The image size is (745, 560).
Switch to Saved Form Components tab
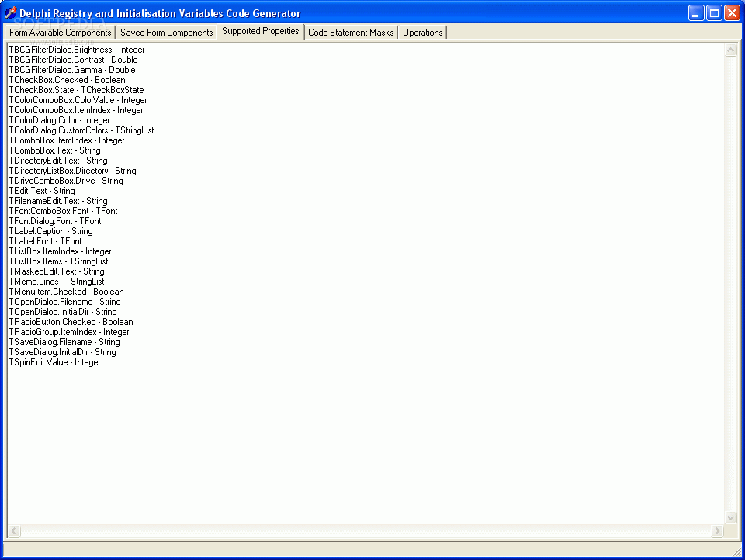tap(166, 33)
